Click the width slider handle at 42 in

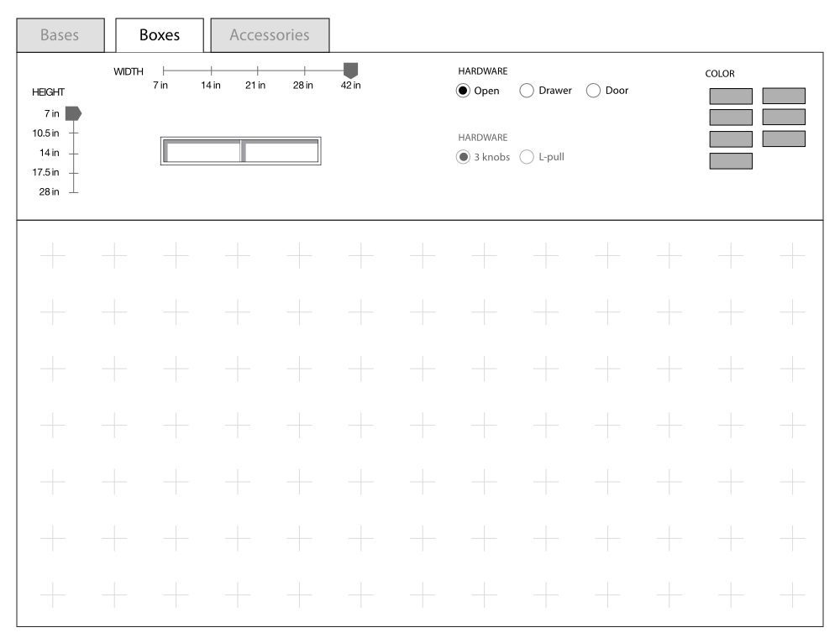coord(350,71)
